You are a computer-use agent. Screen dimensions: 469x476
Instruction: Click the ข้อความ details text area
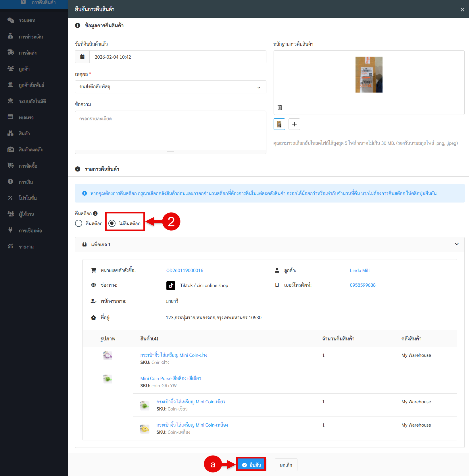pyautogui.click(x=170, y=131)
